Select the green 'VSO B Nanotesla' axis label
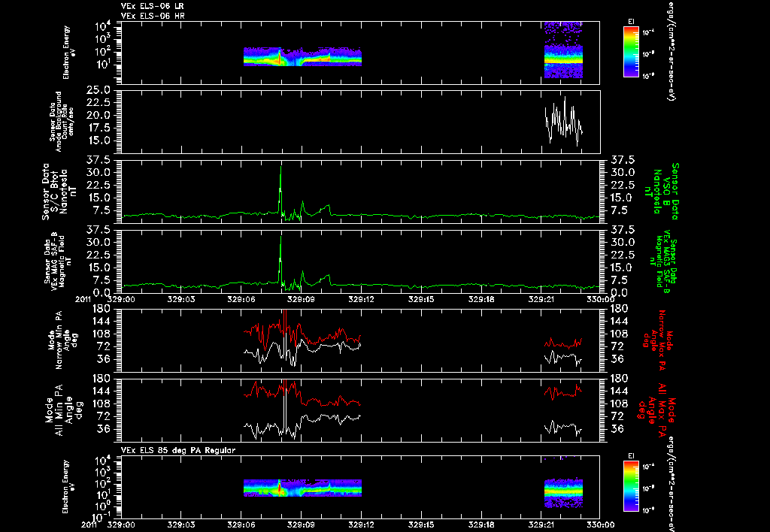 (662, 192)
